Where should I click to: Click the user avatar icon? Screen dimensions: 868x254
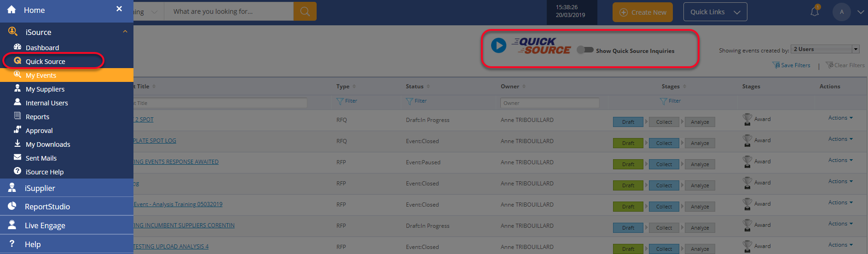[x=842, y=12]
